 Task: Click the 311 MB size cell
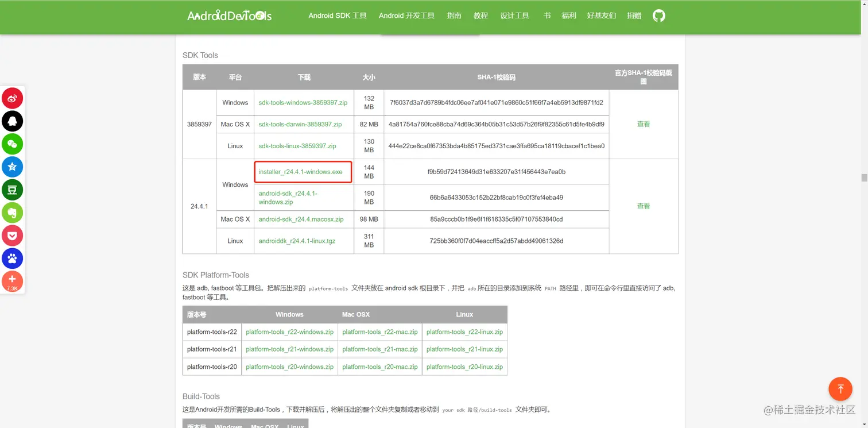(x=369, y=241)
